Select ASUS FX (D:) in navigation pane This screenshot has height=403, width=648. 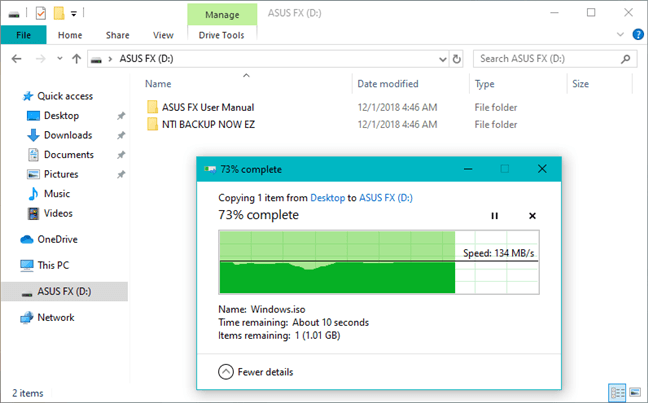(x=64, y=291)
